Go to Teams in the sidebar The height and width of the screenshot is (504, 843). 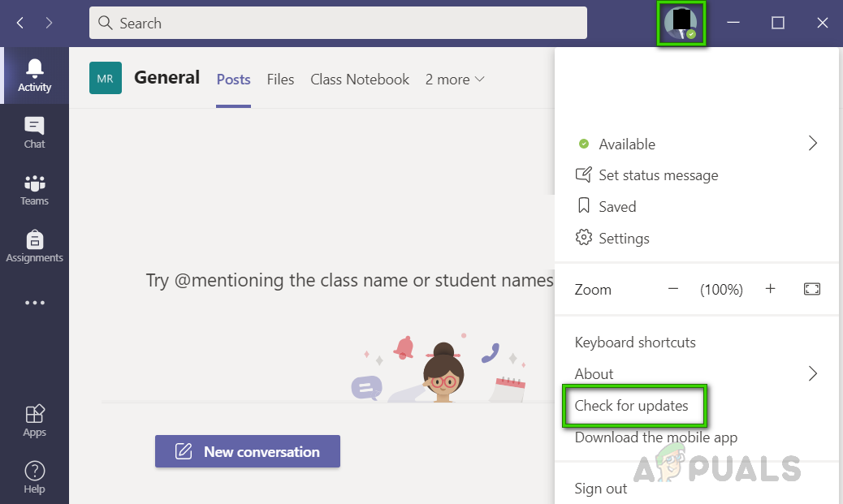click(34, 189)
